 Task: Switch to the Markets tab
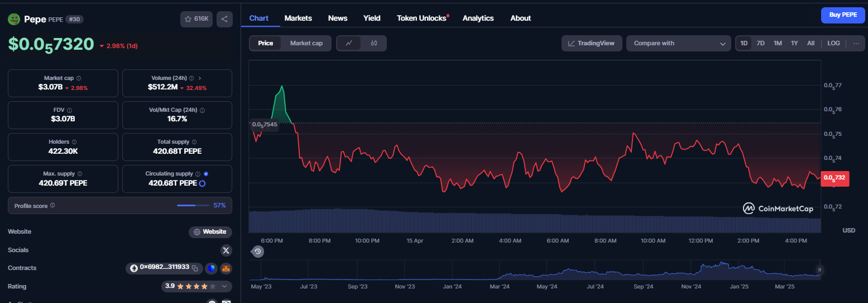pos(298,18)
